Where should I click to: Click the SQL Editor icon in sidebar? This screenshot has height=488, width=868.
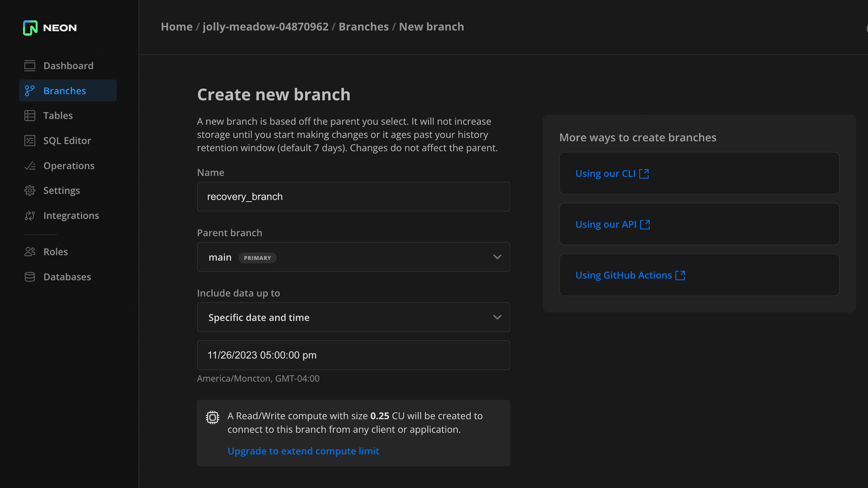point(30,141)
